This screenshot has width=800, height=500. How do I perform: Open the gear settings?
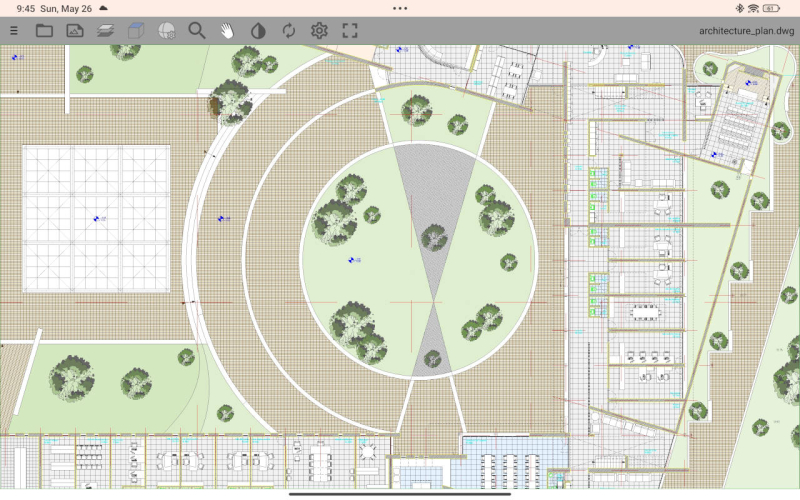(319, 31)
